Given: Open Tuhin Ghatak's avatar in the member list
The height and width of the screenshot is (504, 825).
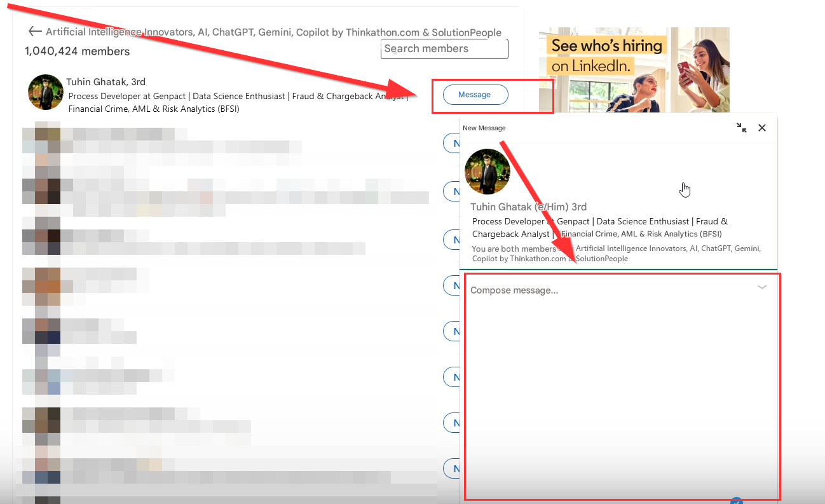Looking at the screenshot, I should [46, 92].
